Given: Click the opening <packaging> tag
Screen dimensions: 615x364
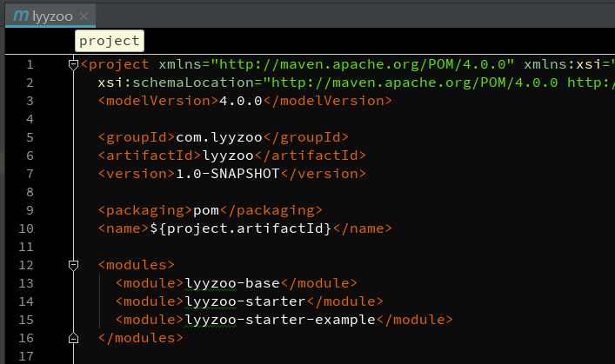Looking at the screenshot, I should pyautogui.click(x=145, y=211).
